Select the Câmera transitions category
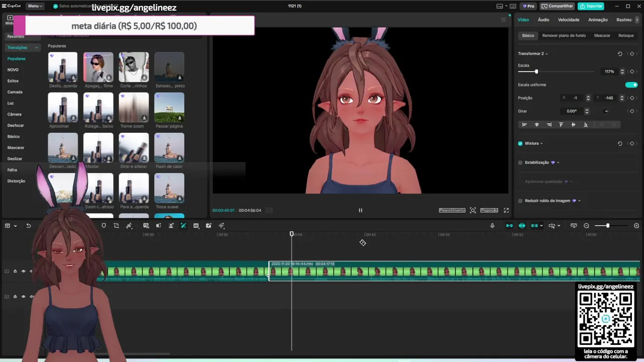This screenshot has width=644, height=362. tap(14, 114)
